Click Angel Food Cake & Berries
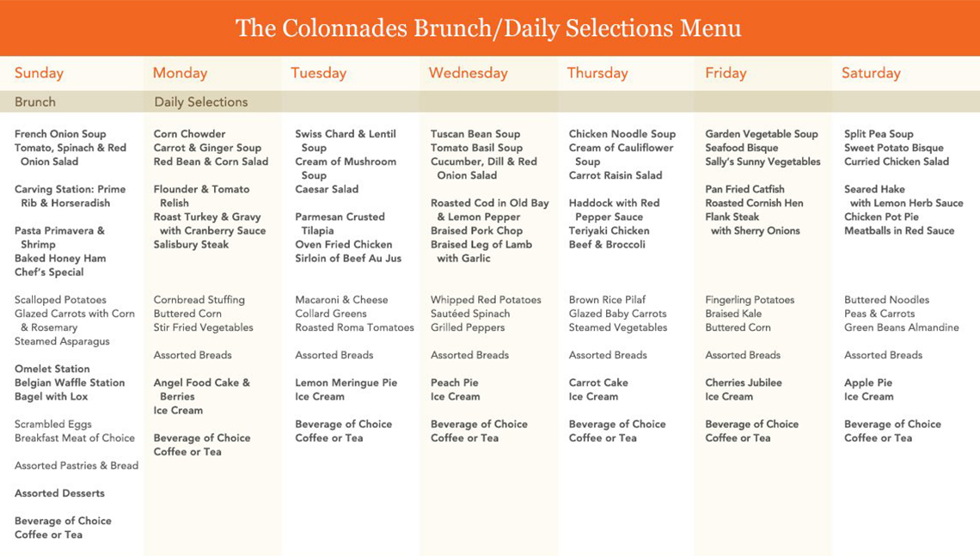The image size is (980, 556). pos(202,389)
